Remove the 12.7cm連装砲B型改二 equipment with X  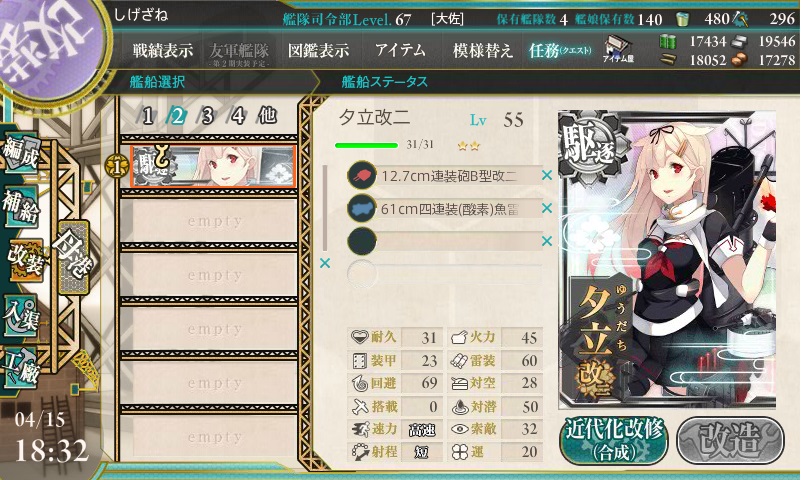547,175
